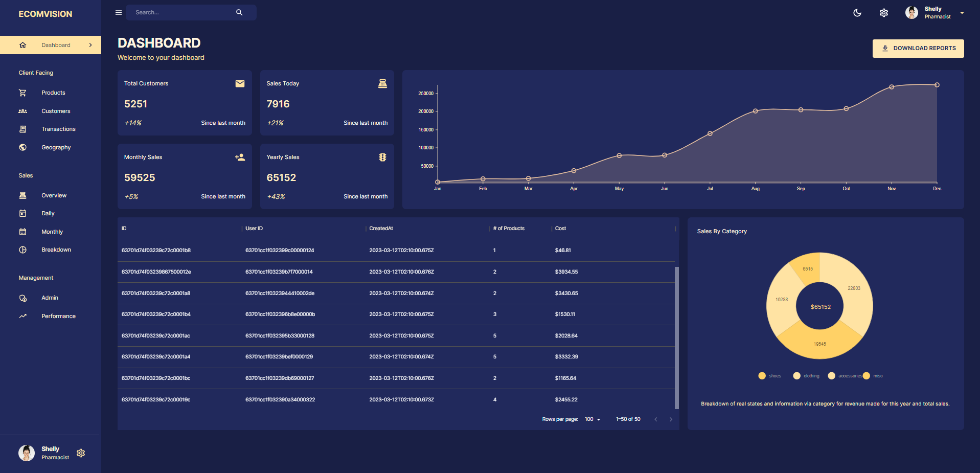
Task: Click the email icon on Total Customers card
Action: 240,83
